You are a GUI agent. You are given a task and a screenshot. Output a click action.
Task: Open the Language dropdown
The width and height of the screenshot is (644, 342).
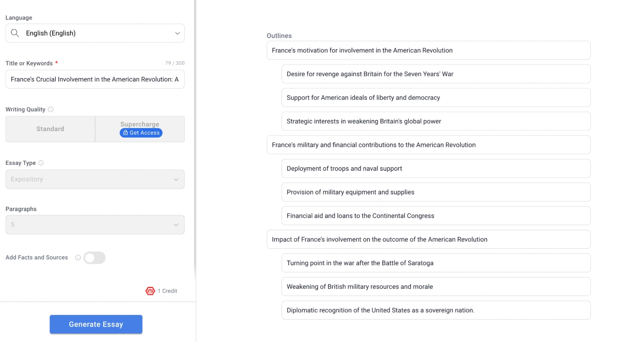177,33
